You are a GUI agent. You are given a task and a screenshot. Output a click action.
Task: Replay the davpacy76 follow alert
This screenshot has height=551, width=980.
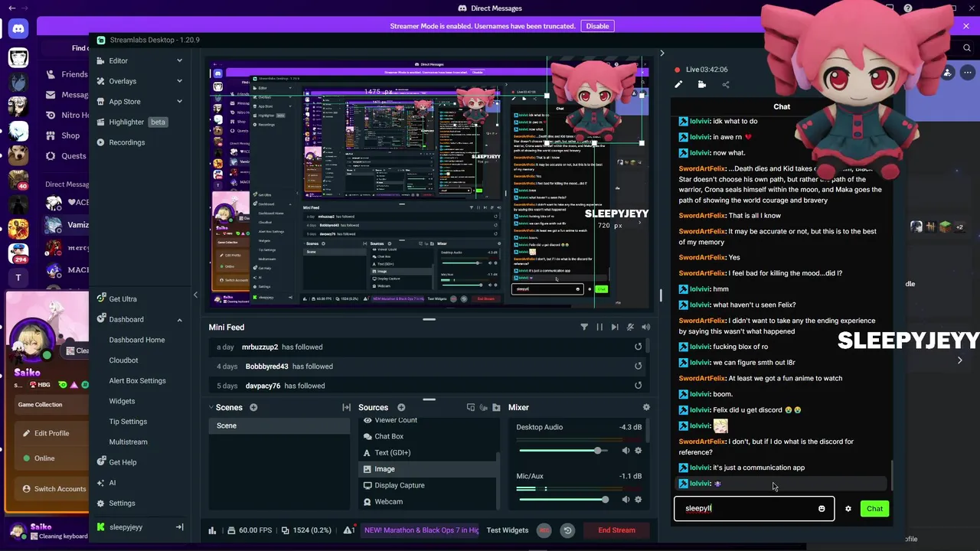[638, 386]
